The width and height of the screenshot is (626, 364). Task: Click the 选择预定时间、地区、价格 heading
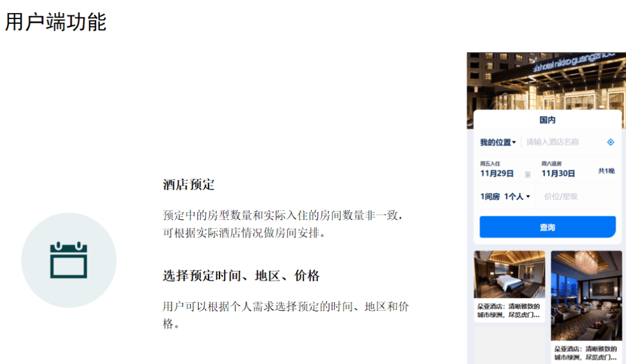point(241,276)
